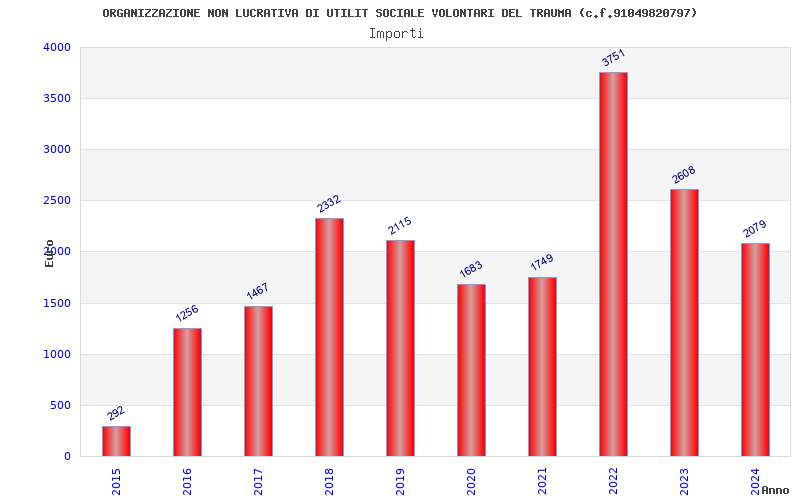Click the y-axis tick label 4000
Viewport: 800px width, 500px height.
click(57, 47)
